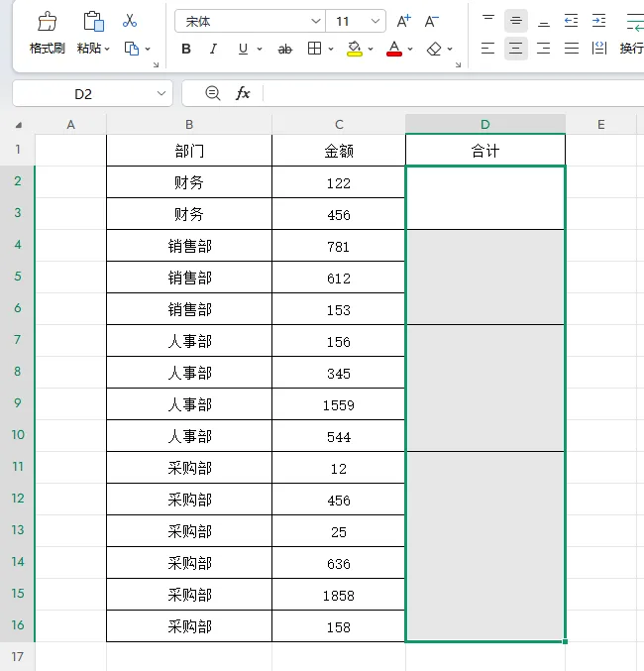644x671 pixels.
Task: Click header cell 金额
Action: [339, 151]
